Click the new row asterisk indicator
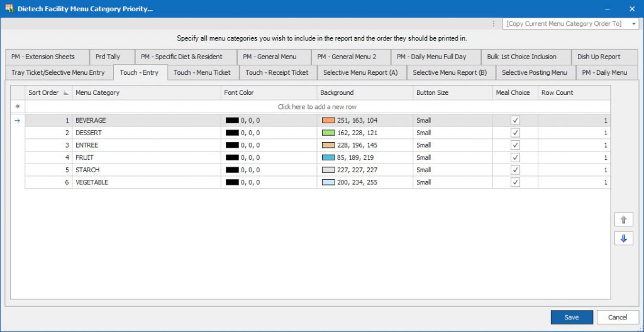The image size is (644, 332). tap(18, 107)
